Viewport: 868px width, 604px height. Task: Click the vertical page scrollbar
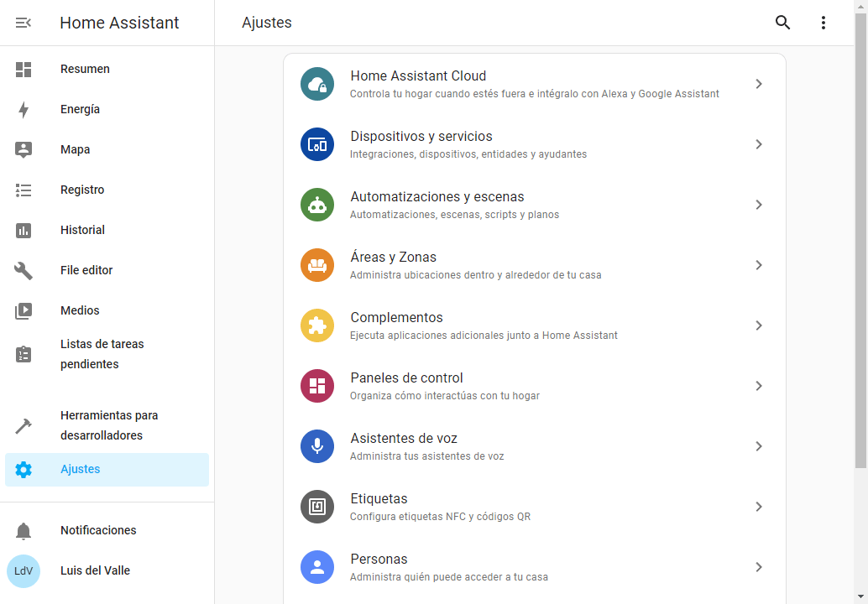tap(860, 235)
